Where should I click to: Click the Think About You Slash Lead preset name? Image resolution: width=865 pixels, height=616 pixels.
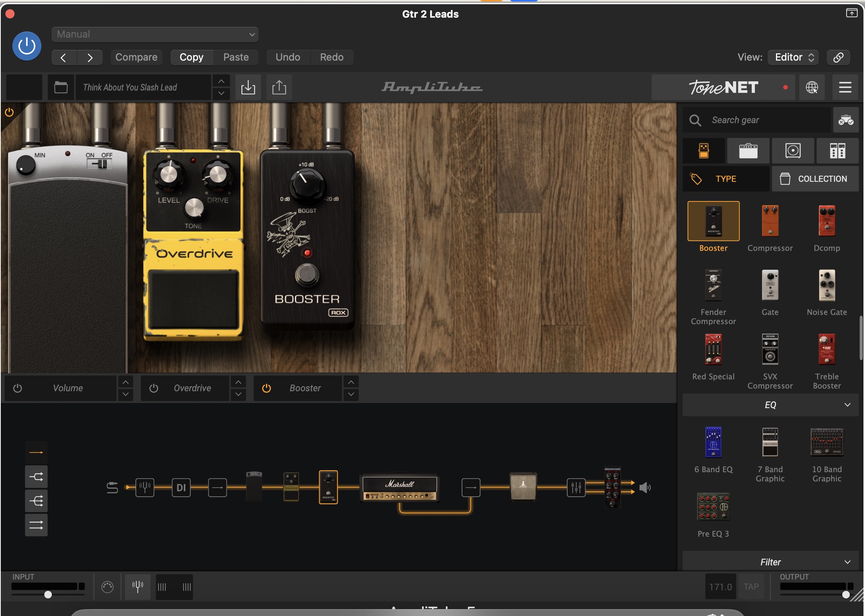tap(143, 87)
